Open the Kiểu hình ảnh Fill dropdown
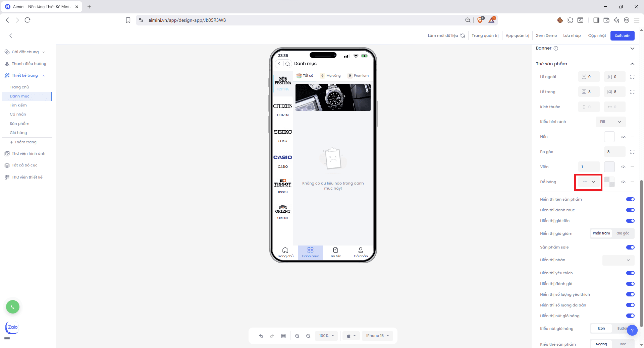 pyautogui.click(x=610, y=122)
